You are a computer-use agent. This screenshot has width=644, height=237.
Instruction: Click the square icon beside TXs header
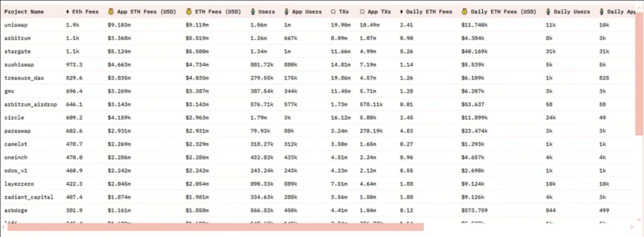[x=333, y=12]
